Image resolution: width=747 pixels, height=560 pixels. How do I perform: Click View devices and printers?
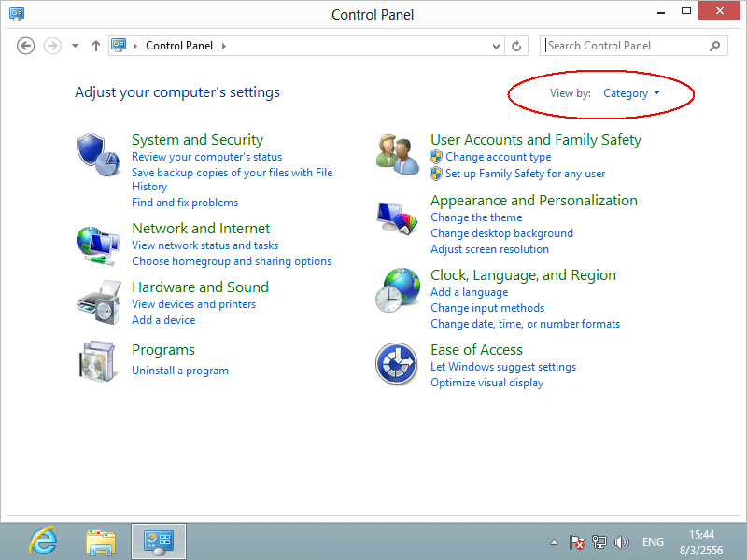pyautogui.click(x=193, y=304)
